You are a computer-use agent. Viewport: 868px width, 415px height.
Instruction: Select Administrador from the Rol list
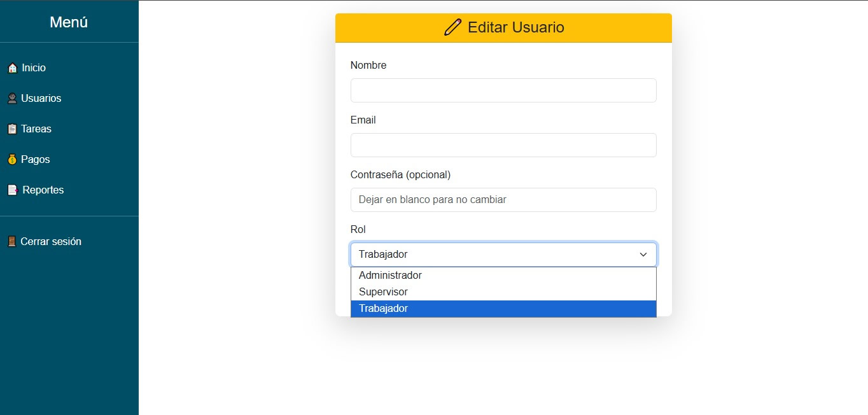coord(390,275)
